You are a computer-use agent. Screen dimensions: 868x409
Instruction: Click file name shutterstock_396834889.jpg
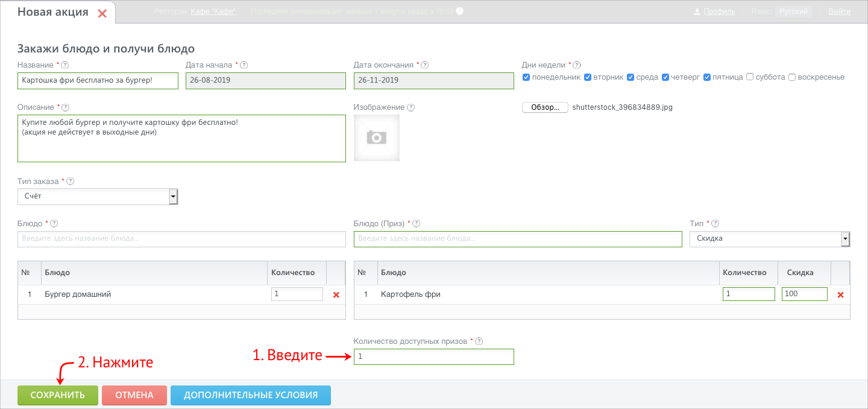(622, 107)
